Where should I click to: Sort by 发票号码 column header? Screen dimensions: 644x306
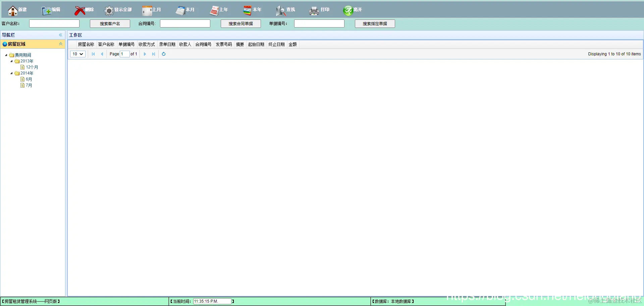click(224, 44)
